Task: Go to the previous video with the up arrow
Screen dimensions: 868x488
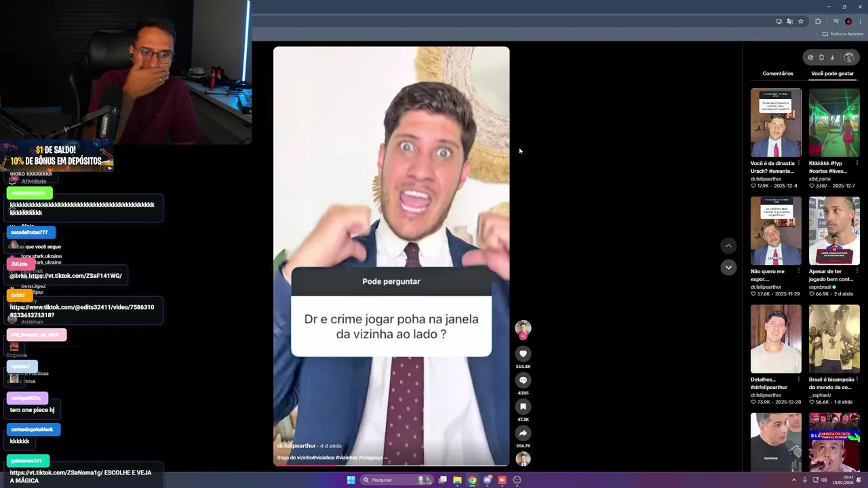Action: [x=728, y=246]
